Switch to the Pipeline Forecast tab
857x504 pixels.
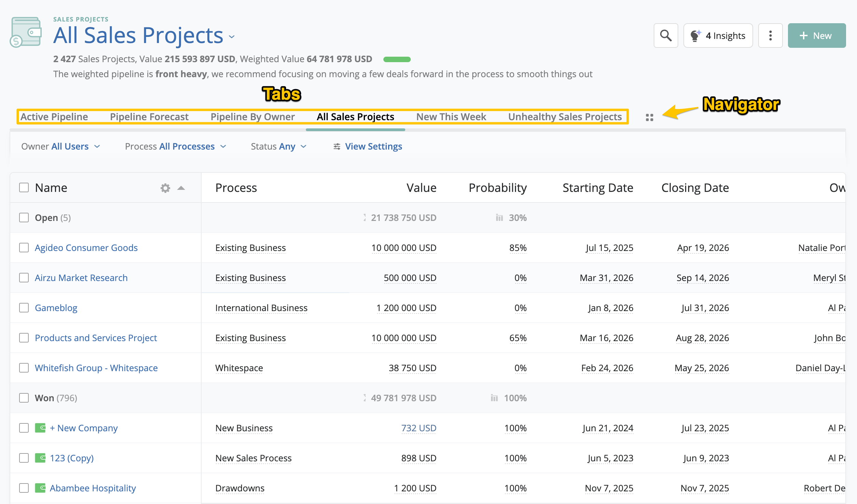149,117
